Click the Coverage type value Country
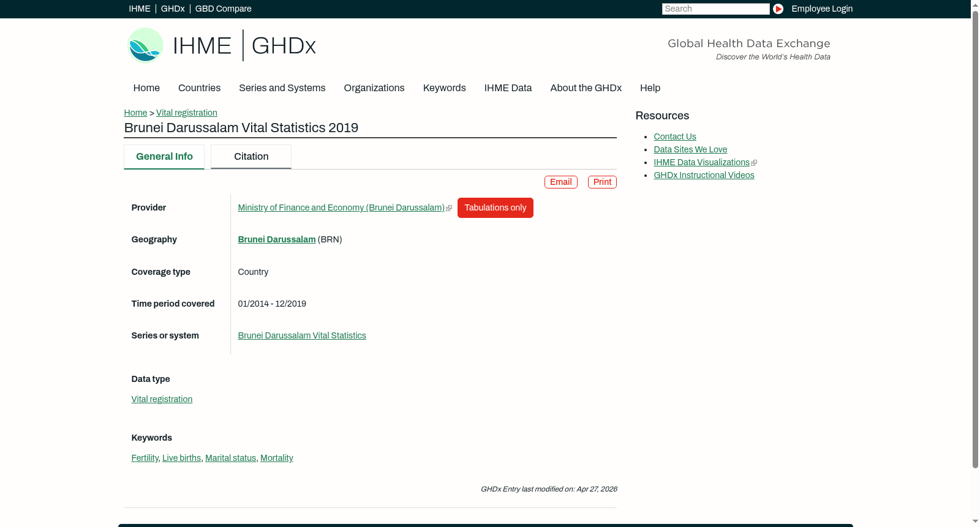980x527 pixels. (x=253, y=272)
